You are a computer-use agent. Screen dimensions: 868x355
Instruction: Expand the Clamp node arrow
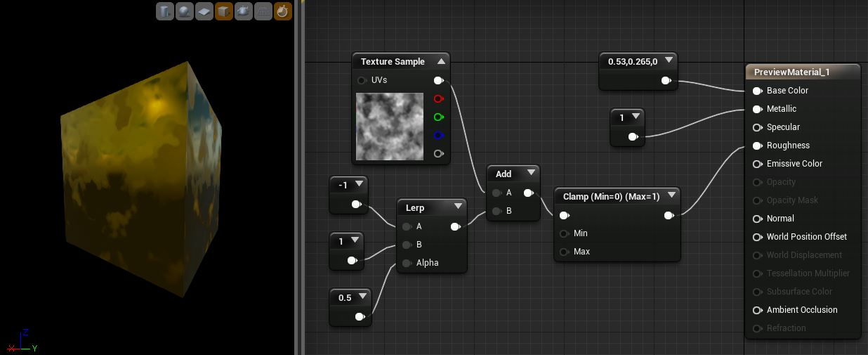click(671, 195)
